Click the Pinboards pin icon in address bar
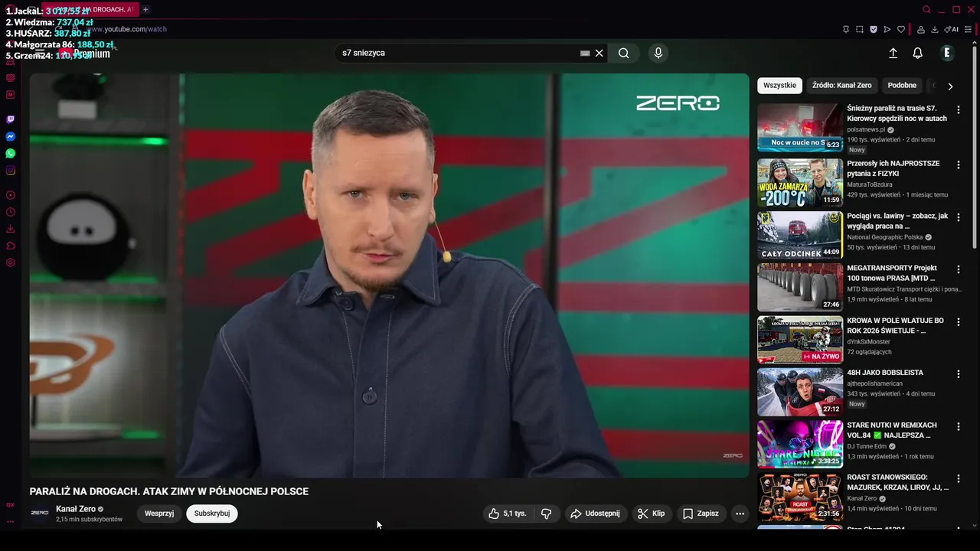Screen dimensions: 980x551 click(846, 29)
